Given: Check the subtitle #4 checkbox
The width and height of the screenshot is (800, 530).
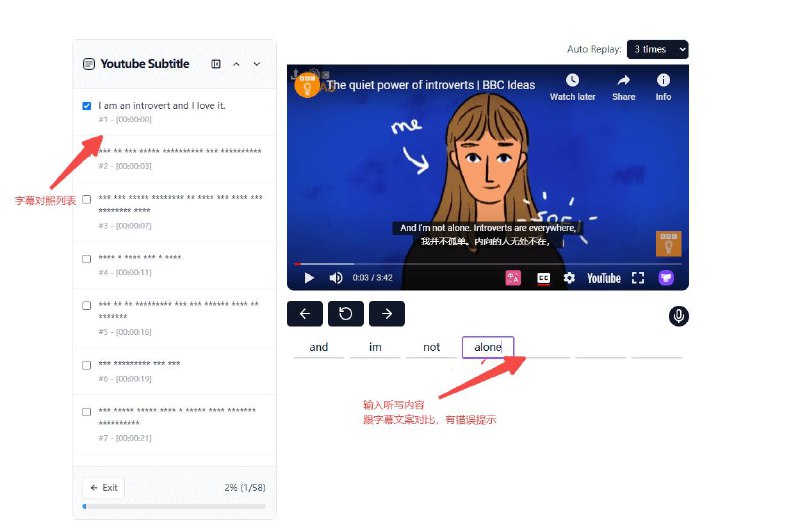Looking at the screenshot, I should [x=87, y=259].
